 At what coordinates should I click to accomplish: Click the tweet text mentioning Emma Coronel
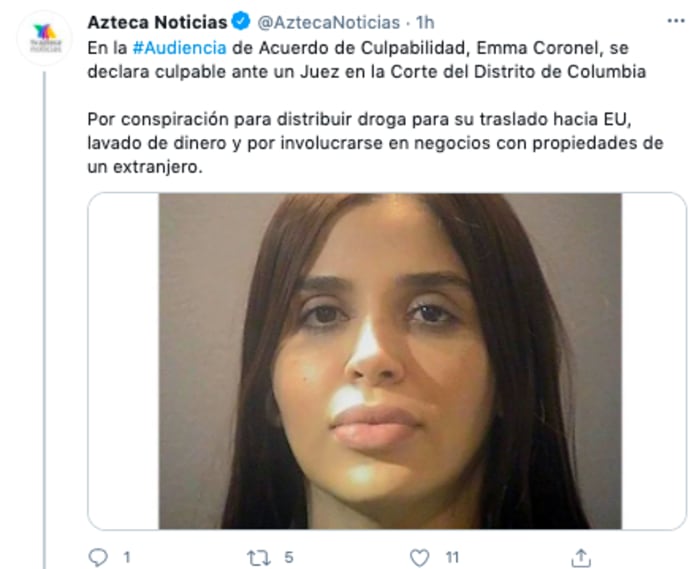point(367,60)
